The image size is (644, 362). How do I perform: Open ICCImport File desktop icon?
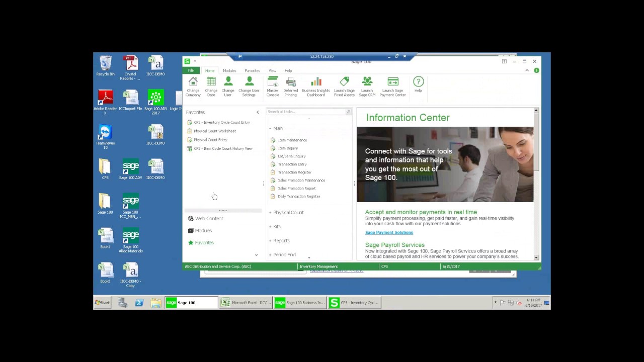point(130,101)
